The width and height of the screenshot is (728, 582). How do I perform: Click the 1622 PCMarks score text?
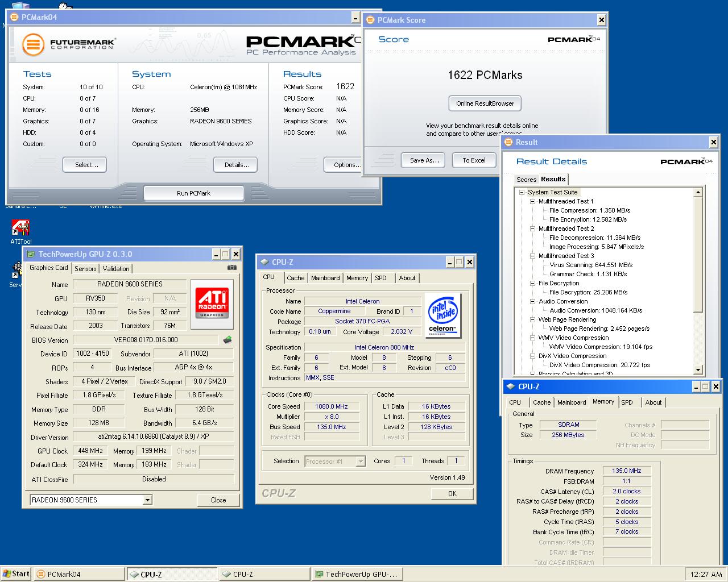pyautogui.click(x=485, y=75)
